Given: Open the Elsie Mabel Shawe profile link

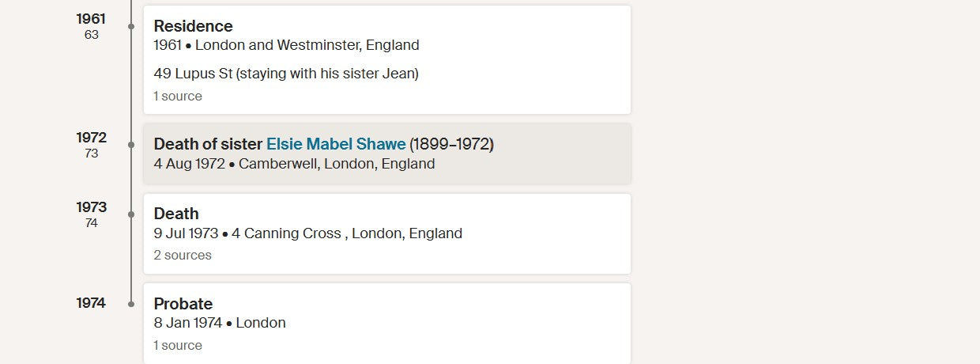Looking at the screenshot, I should coord(336,144).
